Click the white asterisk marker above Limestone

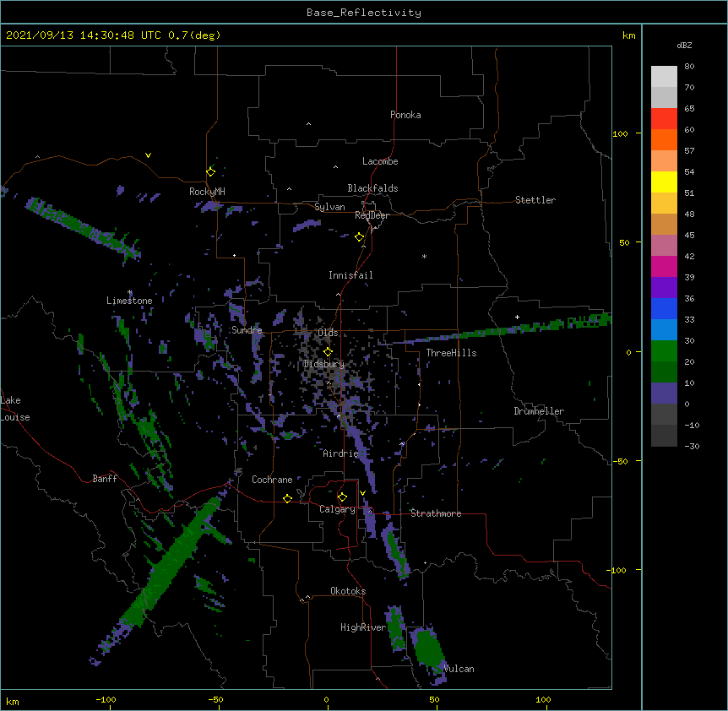(130, 292)
